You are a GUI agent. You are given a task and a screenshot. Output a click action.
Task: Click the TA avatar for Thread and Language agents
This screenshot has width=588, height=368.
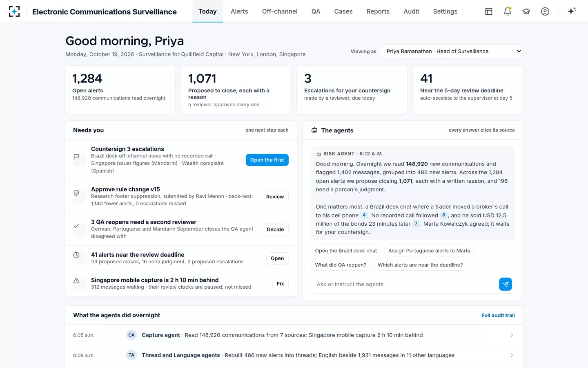131,355
